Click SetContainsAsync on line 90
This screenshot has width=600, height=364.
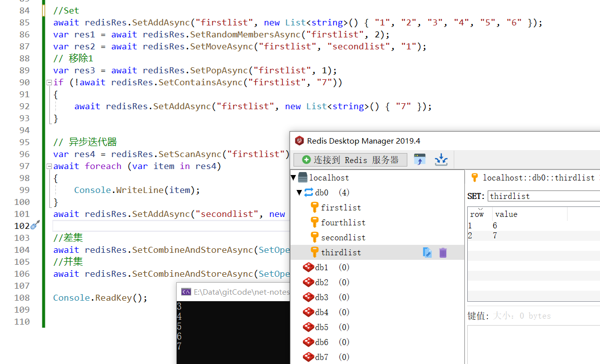tap(201, 82)
